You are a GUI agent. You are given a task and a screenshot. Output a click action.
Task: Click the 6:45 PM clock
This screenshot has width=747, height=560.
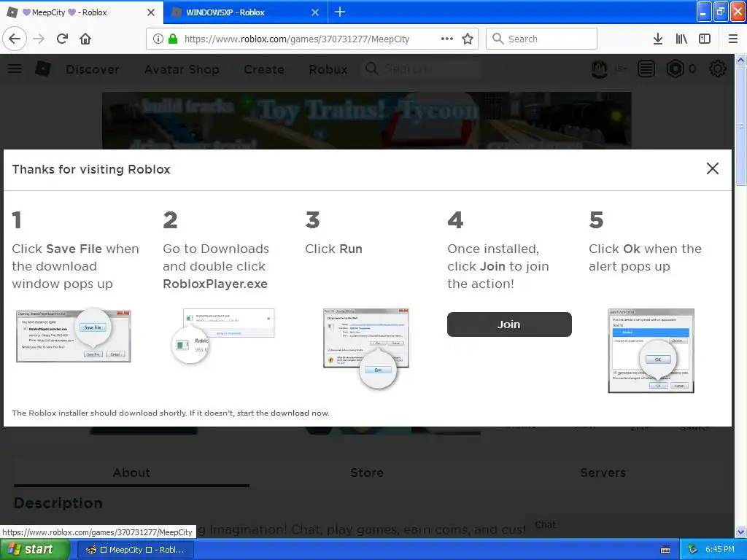[720, 550]
